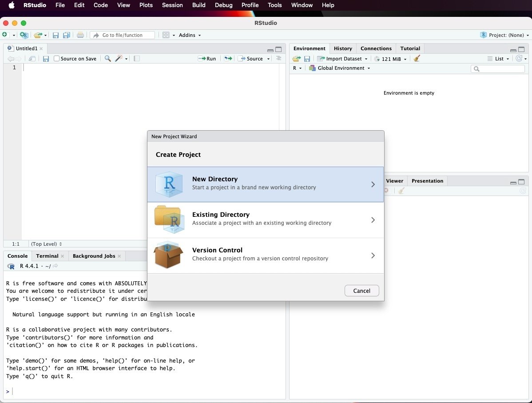
Task: Open the (Top Level) scope selector
Action: pos(47,244)
